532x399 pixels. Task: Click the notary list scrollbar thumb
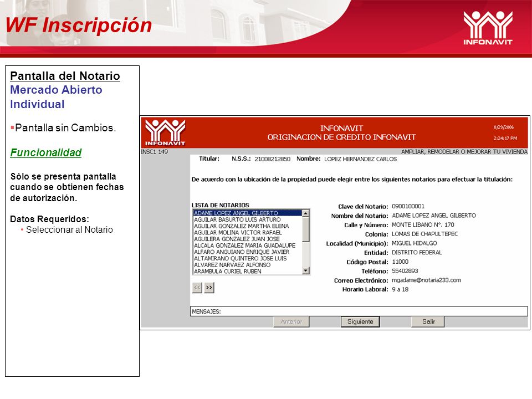306,229
